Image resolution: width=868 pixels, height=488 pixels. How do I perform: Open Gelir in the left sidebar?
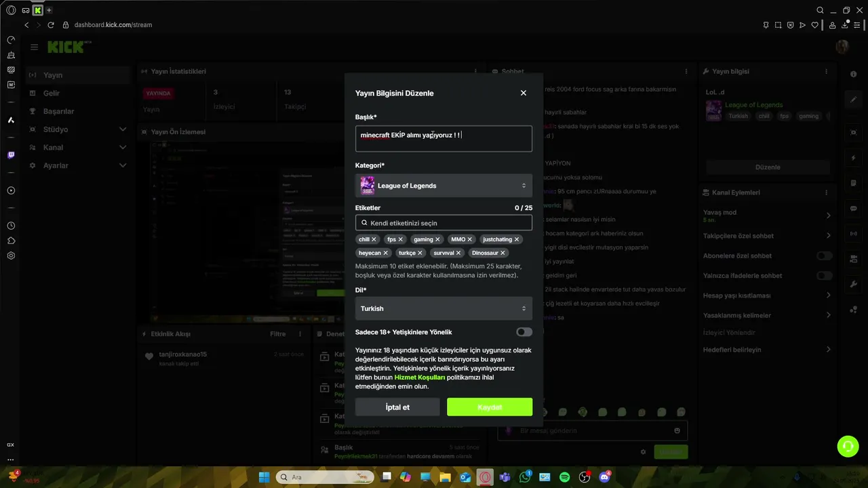click(78, 94)
